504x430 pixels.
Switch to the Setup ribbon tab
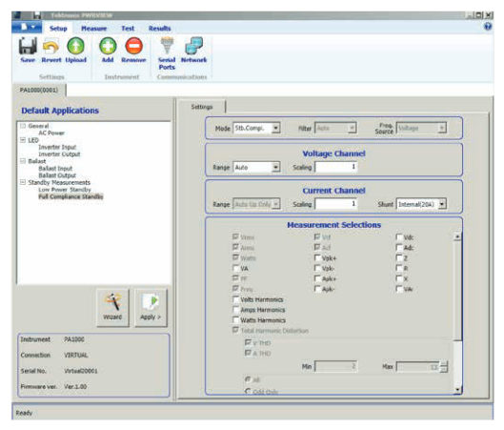coord(58,29)
